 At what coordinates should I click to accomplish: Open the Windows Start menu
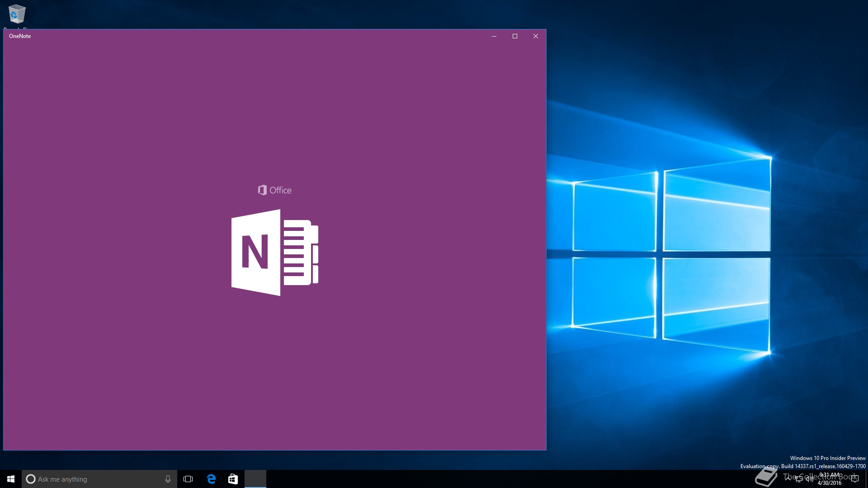coord(11,479)
